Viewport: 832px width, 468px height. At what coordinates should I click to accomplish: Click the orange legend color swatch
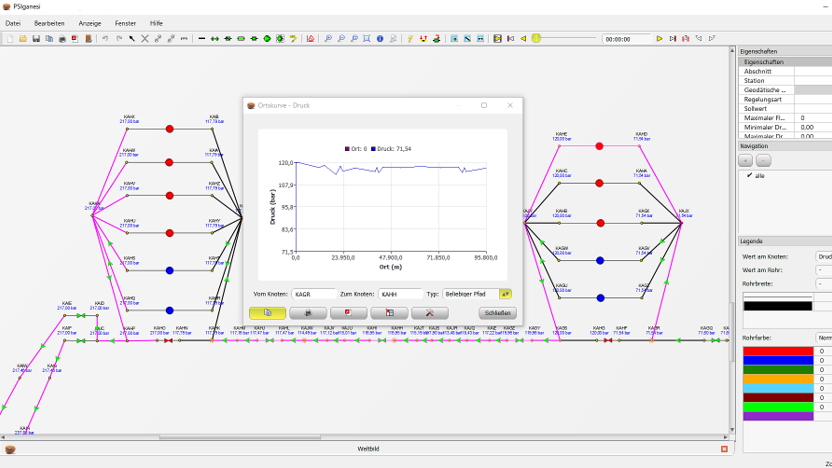point(778,379)
